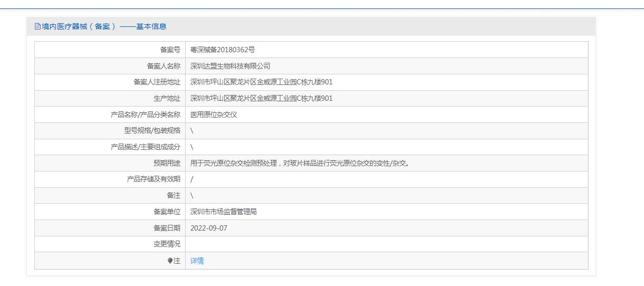Click the backslash value in 产品描述/主要组成成分 row
Image resolution: width=644 pixels, height=286 pixels.
192,147
